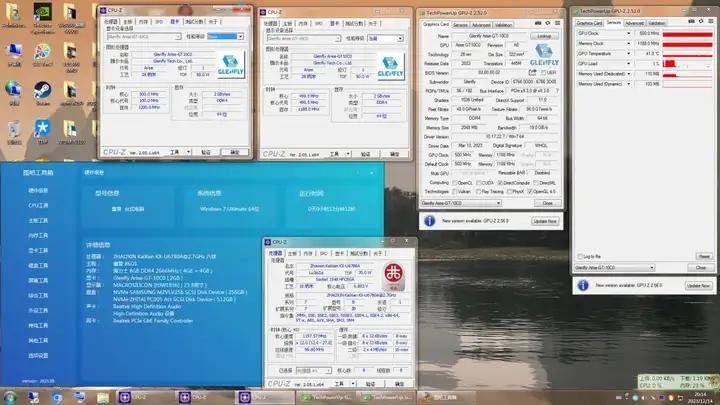Open the GPU Load sensor dropdown arrow

point(629,64)
